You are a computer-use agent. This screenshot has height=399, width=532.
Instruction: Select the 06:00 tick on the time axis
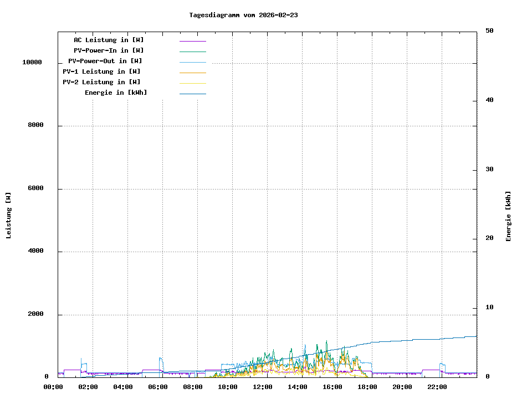157,387
